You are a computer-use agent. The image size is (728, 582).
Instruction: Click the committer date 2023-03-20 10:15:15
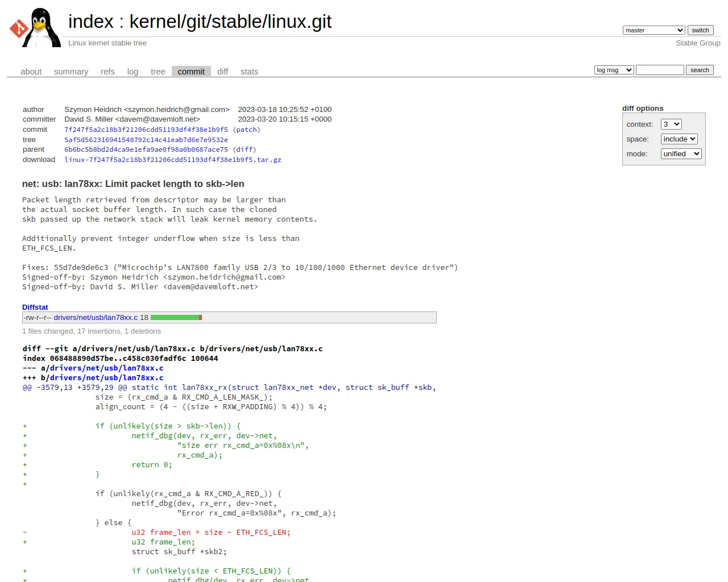pos(284,119)
